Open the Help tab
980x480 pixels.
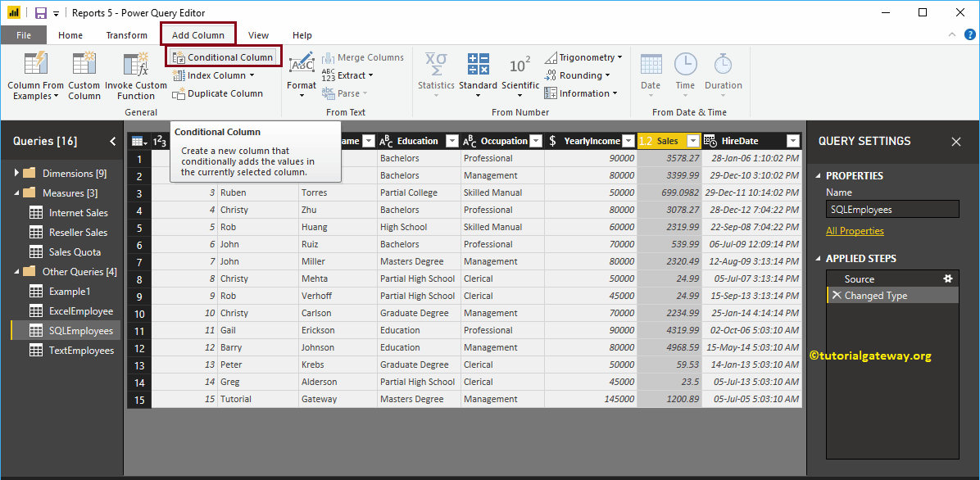pyautogui.click(x=302, y=35)
